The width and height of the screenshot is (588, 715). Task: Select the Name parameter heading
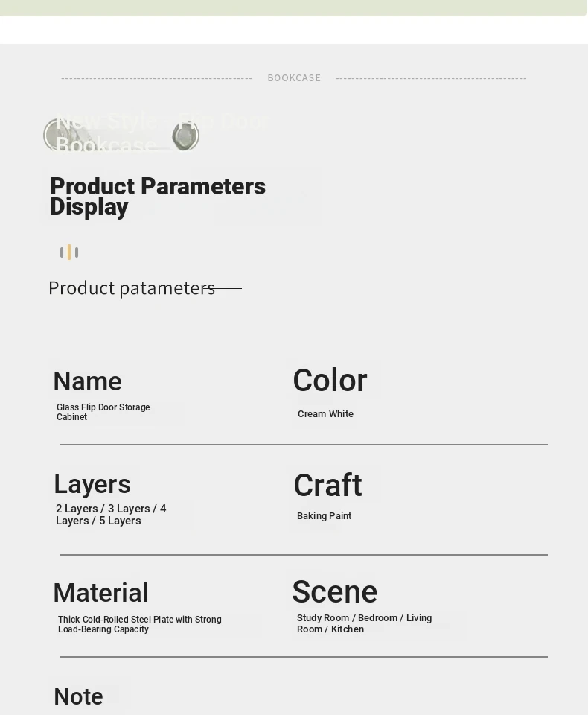pos(87,381)
